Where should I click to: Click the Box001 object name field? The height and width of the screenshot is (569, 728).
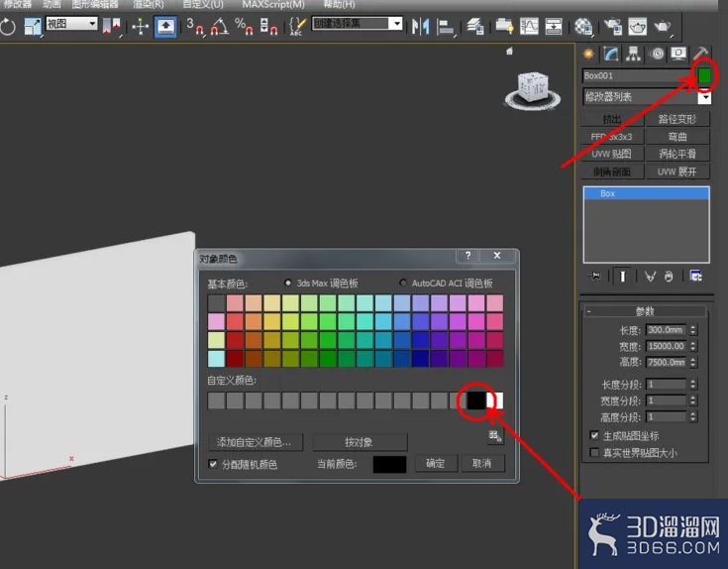pyautogui.click(x=638, y=75)
